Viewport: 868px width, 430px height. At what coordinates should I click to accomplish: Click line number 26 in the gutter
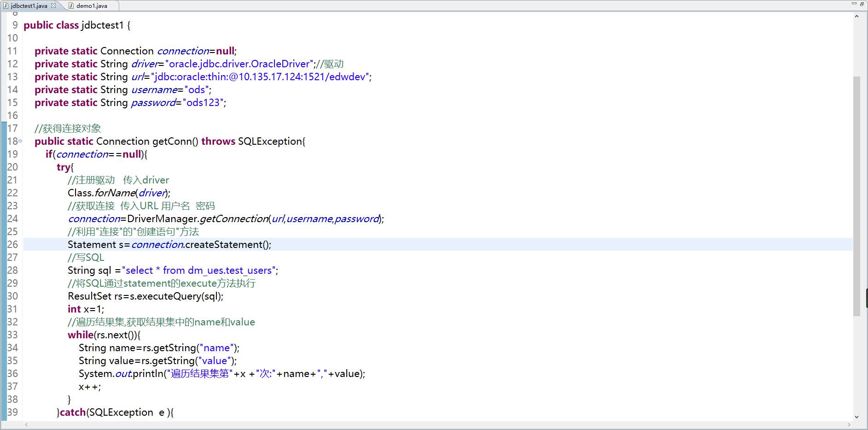(12, 245)
